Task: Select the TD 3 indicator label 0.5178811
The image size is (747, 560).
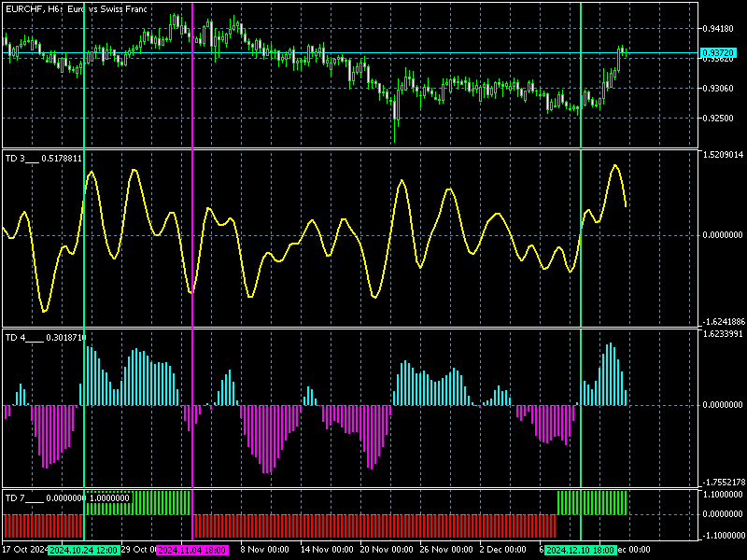Action: (43, 159)
